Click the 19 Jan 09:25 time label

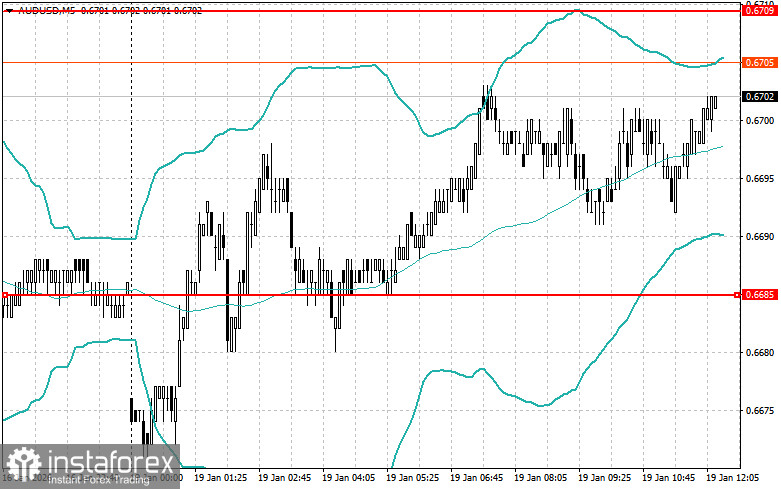pos(604,478)
